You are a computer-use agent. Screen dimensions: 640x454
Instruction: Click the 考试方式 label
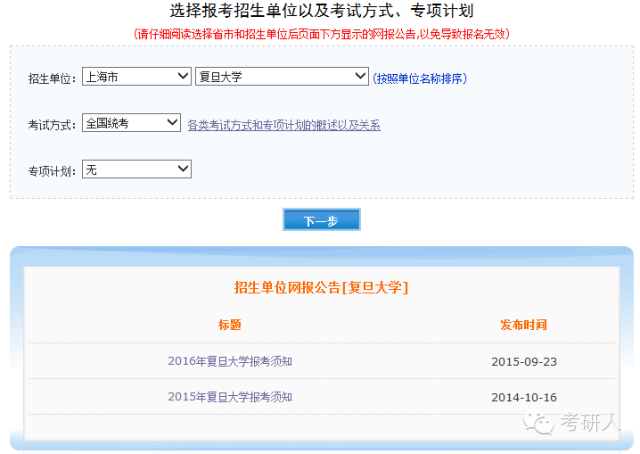point(52,125)
